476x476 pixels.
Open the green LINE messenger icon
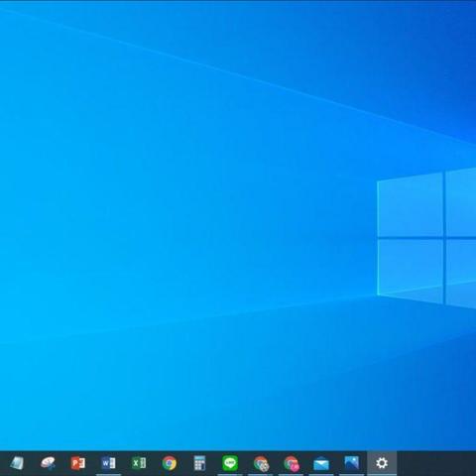(230, 463)
